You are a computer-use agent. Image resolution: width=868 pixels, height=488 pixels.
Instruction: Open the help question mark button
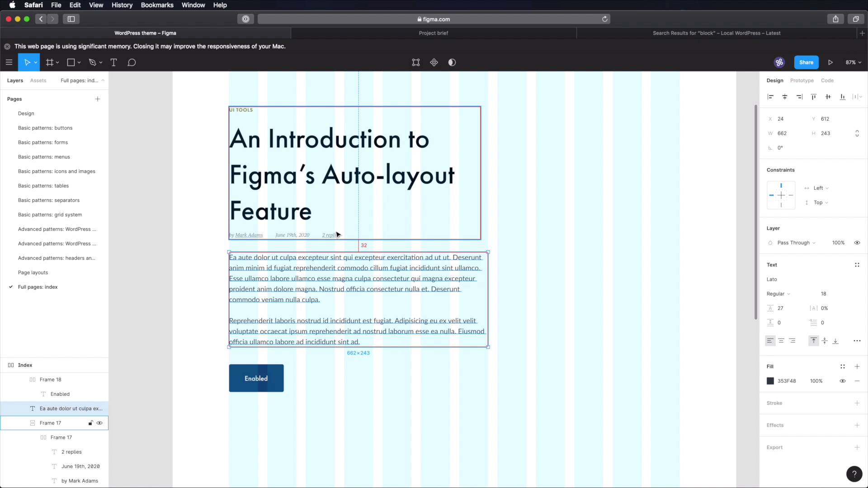tap(854, 474)
